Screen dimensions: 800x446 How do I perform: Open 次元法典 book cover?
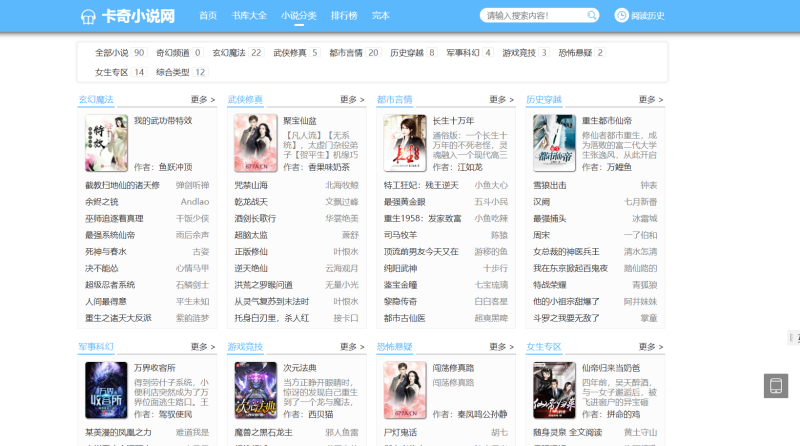coord(256,390)
